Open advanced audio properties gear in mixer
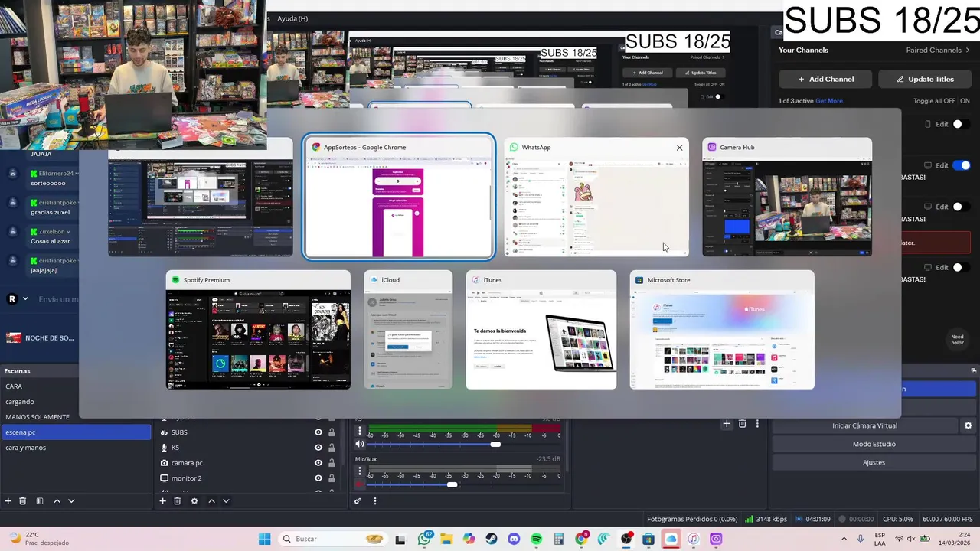This screenshot has width=980, height=551. pos(358,501)
